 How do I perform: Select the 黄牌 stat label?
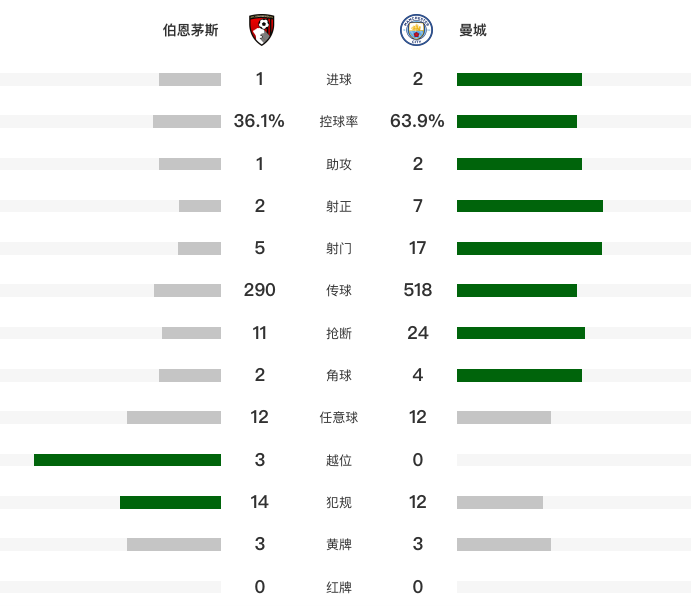tap(339, 544)
